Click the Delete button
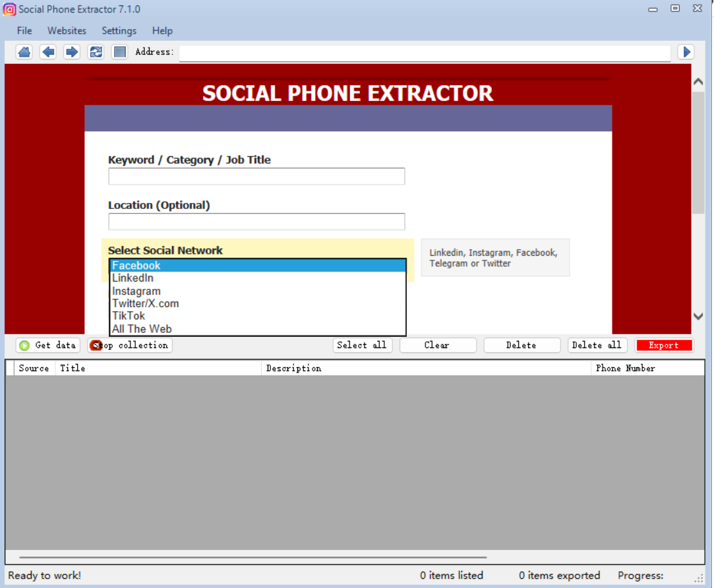This screenshot has width=714, height=588. point(521,345)
